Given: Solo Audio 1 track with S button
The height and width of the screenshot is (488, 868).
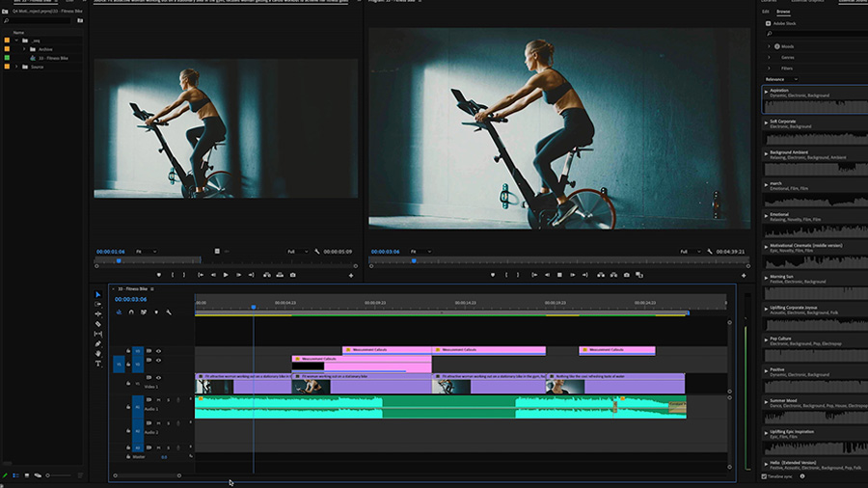Looking at the screenshot, I should (168, 400).
